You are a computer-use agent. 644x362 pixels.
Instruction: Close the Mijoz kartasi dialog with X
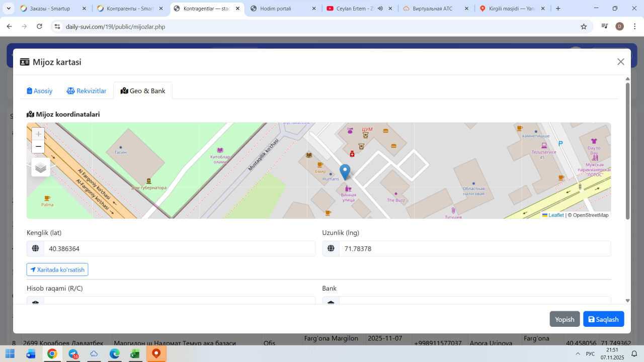621,62
